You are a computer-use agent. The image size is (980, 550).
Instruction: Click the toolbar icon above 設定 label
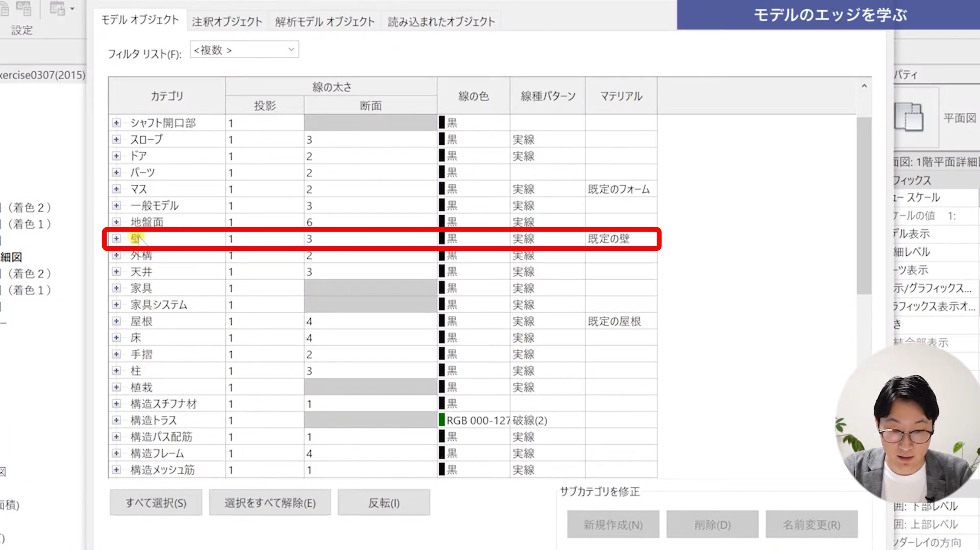pyautogui.click(x=23, y=8)
